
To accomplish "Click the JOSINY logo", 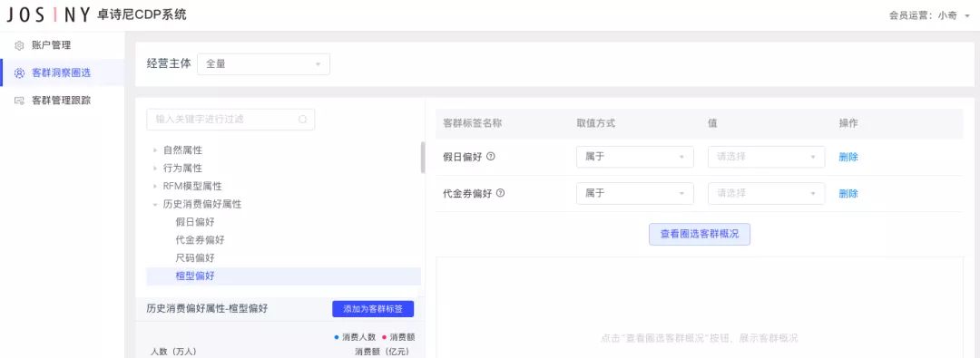I will (x=49, y=15).
